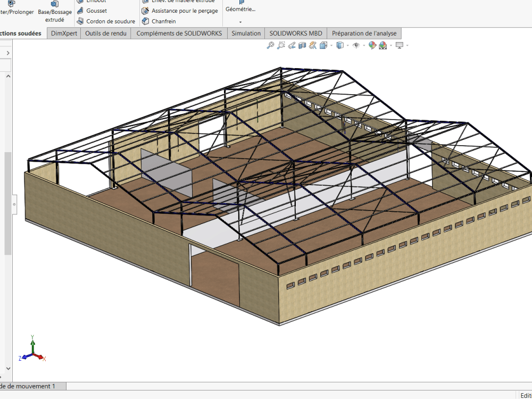Click the Gousset weldment icon

(81, 11)
